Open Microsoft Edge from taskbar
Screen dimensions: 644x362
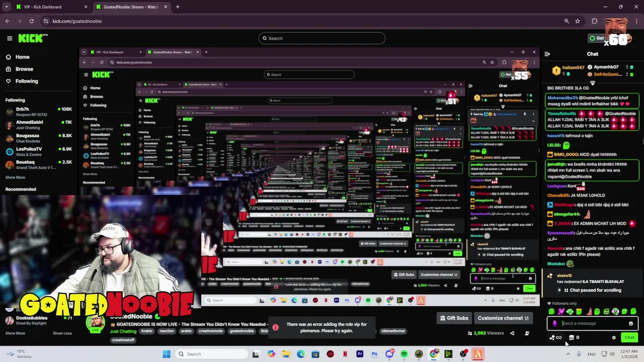[x=300, y=354]
